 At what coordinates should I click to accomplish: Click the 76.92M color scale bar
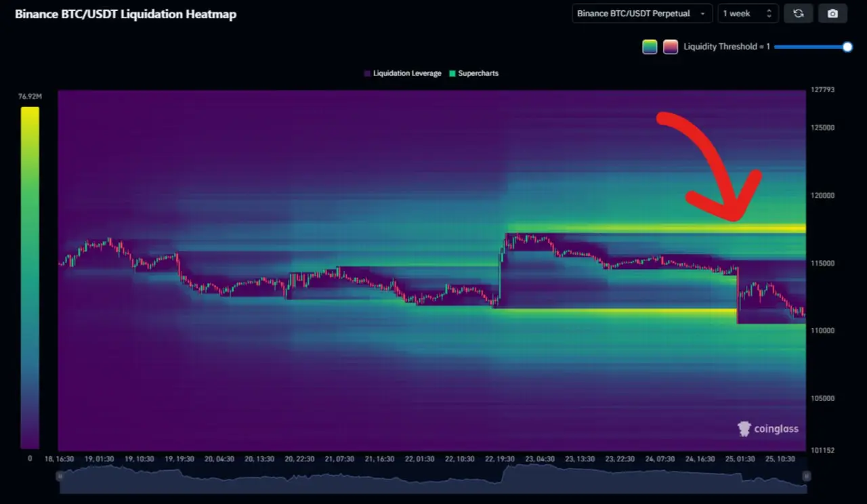[x=30, y=277]
